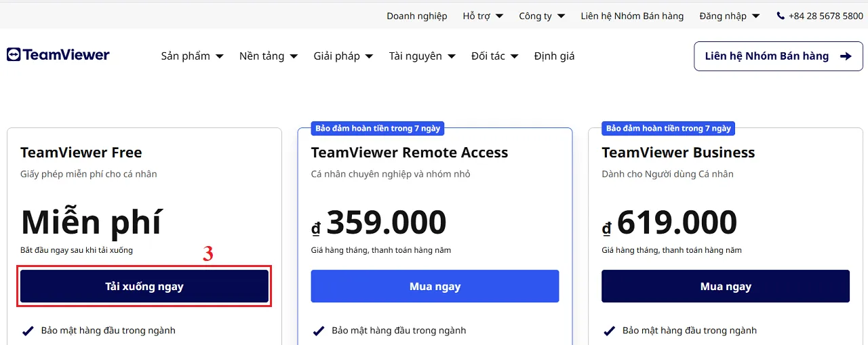Click Dành cho Người dùng Cá nhân text
868x345 pixels.
[x=668, y=174]
